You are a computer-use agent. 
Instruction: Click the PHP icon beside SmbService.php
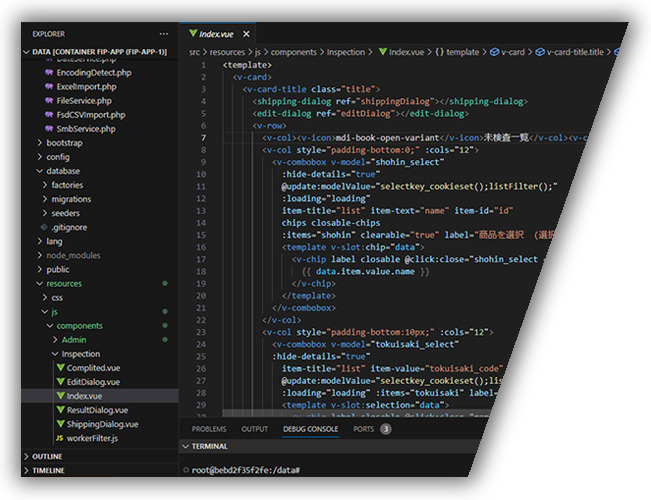click(49, 129)
